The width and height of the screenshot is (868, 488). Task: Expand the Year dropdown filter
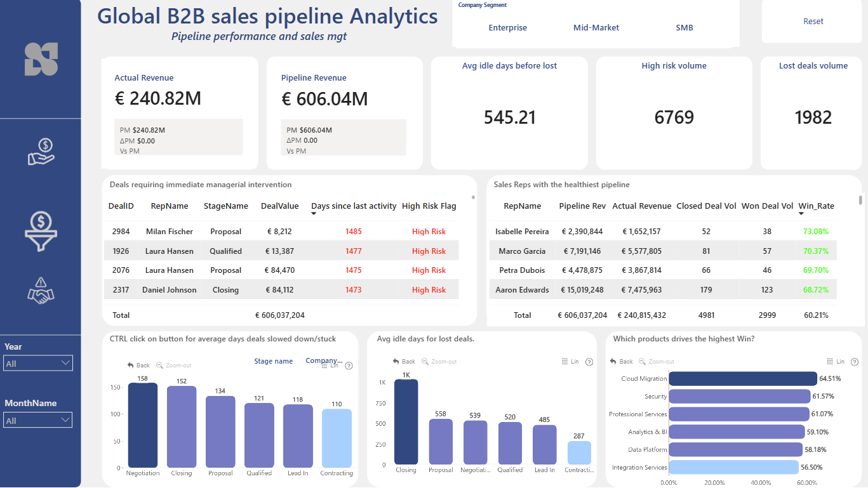point(38,363)
